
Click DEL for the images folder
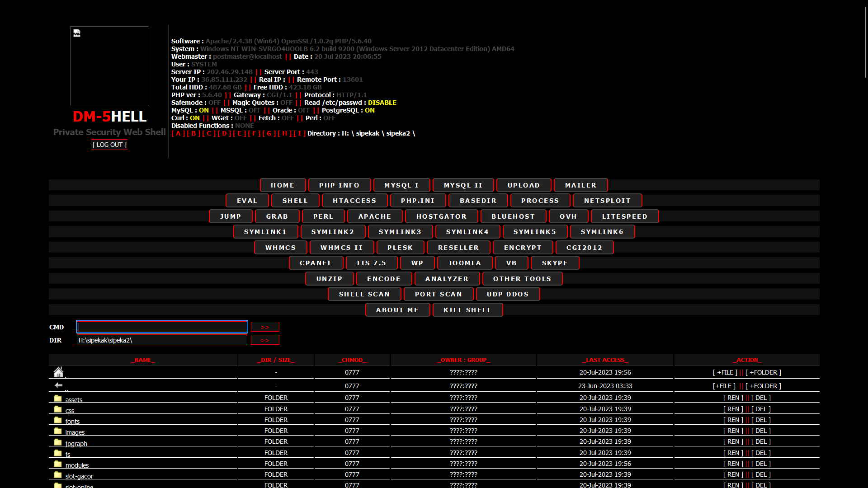click(x=761, y=431)
